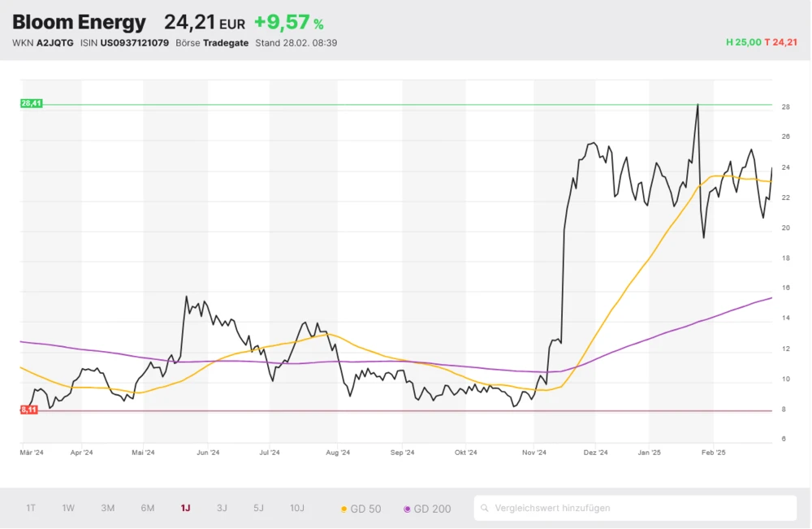Click the red 8,11 low marker label
Viewport: 812px width, 529px height.
29,410
